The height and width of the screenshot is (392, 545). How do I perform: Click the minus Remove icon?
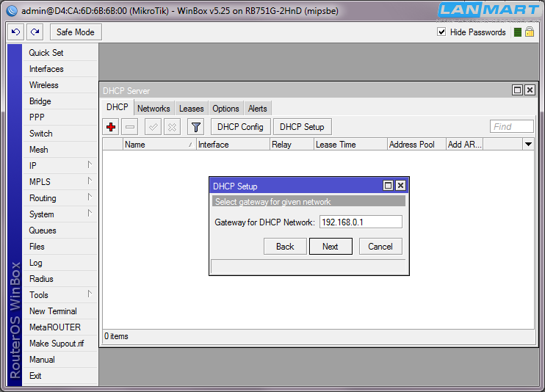click(x=130, y=127)
